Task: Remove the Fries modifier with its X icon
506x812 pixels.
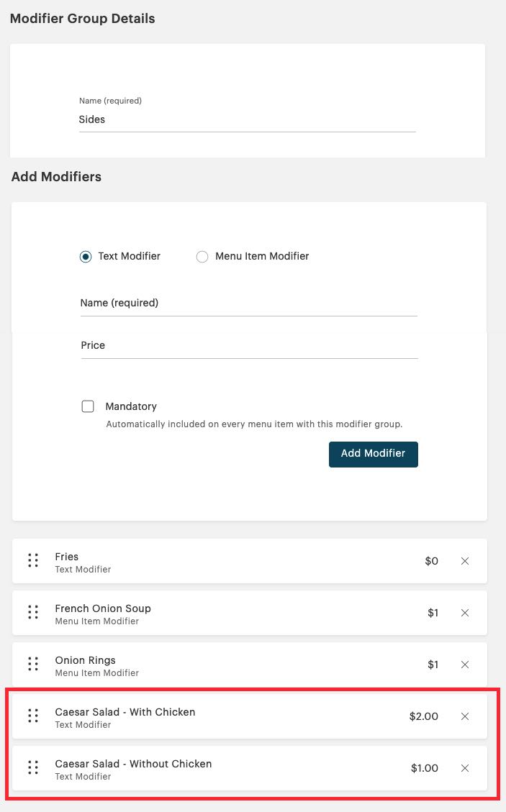Action: pyautogui.click(x=465, y=561)
